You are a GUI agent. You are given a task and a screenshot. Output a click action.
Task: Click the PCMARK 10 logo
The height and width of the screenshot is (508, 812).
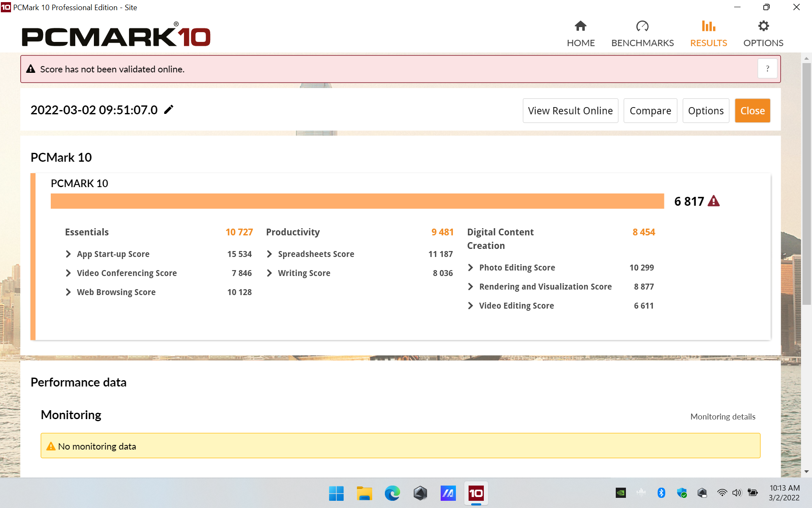click(116, 35)
